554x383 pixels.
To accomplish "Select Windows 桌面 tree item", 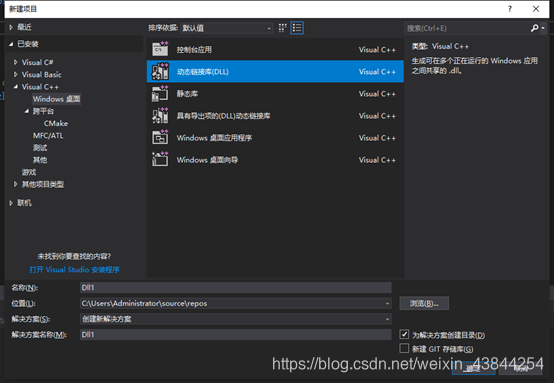I will tap(57, 99).
